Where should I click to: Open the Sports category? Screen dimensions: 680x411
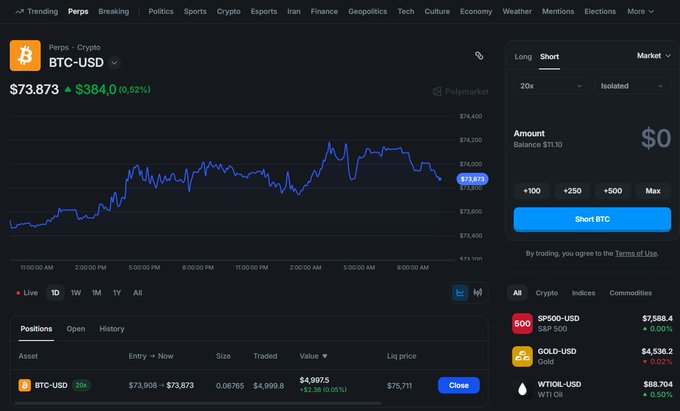(195, 12)
